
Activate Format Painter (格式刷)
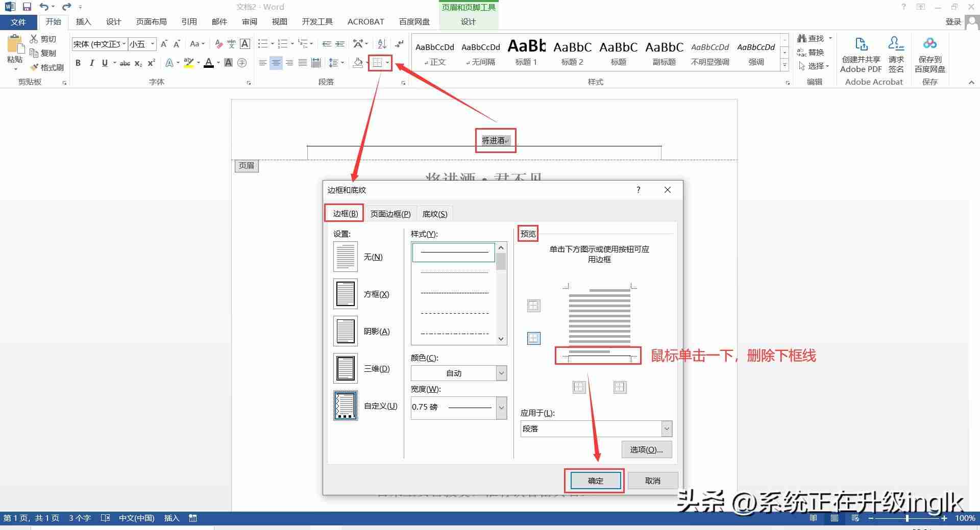click(47, 67)
